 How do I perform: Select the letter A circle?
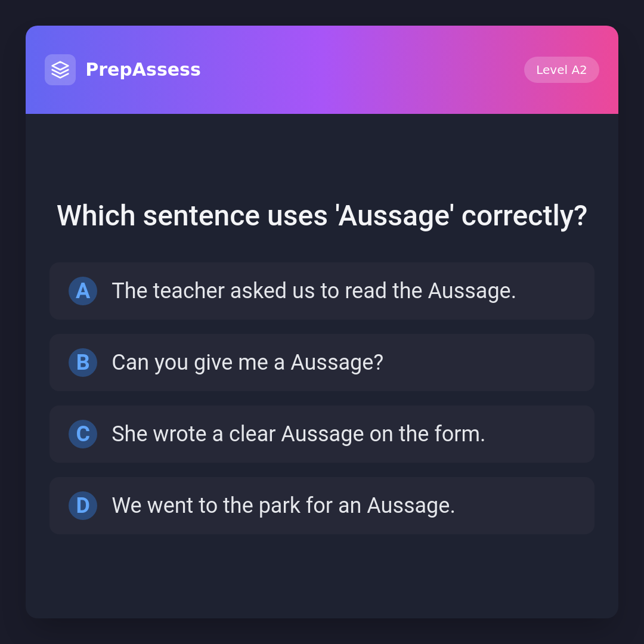coord(83,291)
